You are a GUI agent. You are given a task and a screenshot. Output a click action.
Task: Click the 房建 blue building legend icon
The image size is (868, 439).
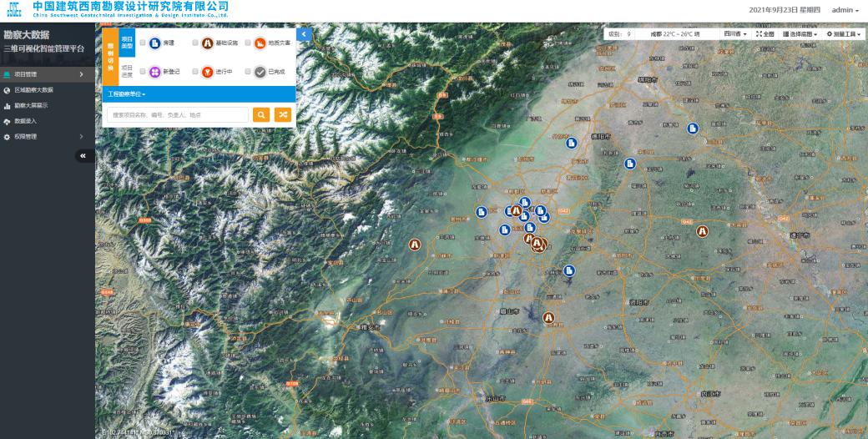[154, 43]
